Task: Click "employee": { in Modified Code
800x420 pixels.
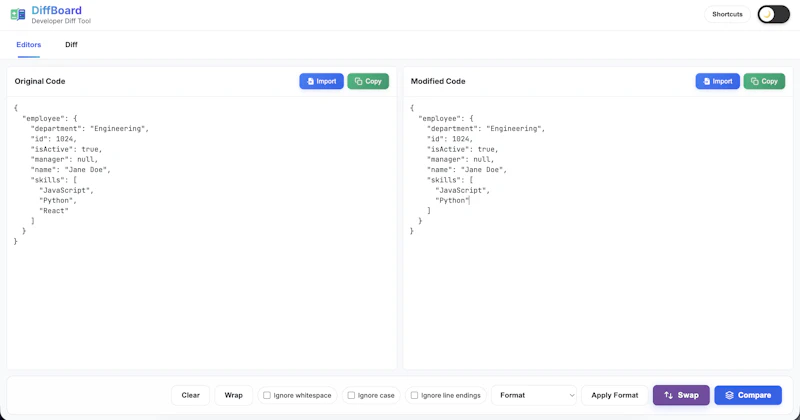Action: tap(446, 118)
